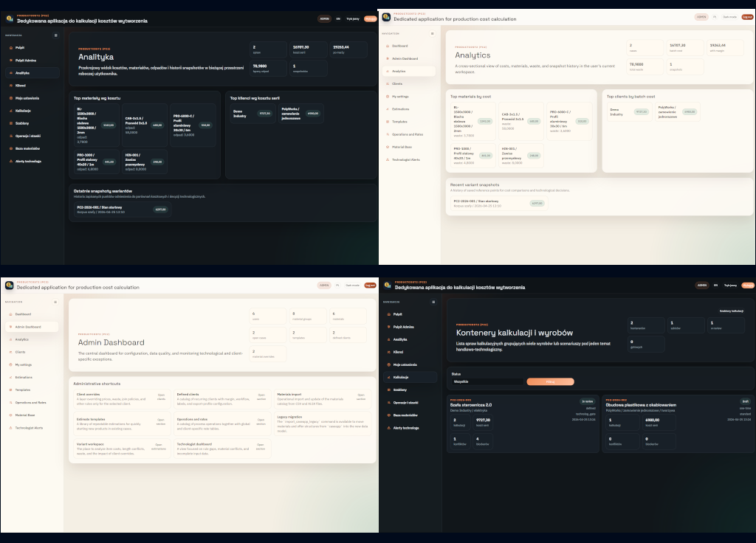Select Analytics in Admin Dashboard window sidebar
Image resolution: width=756 pixels, height=543 pixels.
32,339
